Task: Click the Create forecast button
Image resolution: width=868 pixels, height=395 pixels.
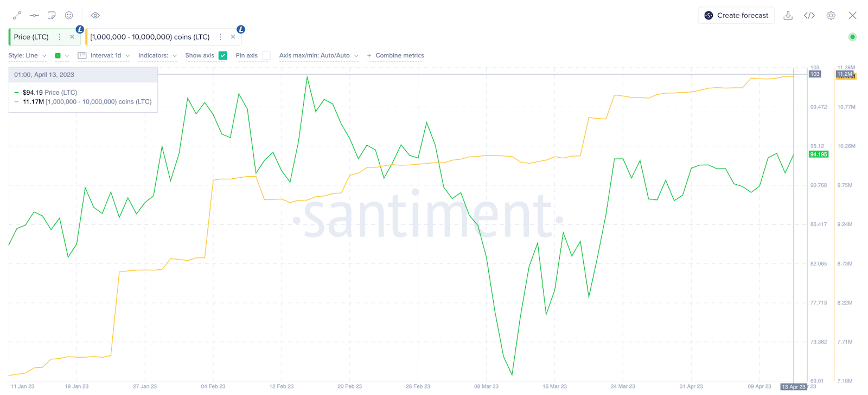Action: [x=736, y=16]
